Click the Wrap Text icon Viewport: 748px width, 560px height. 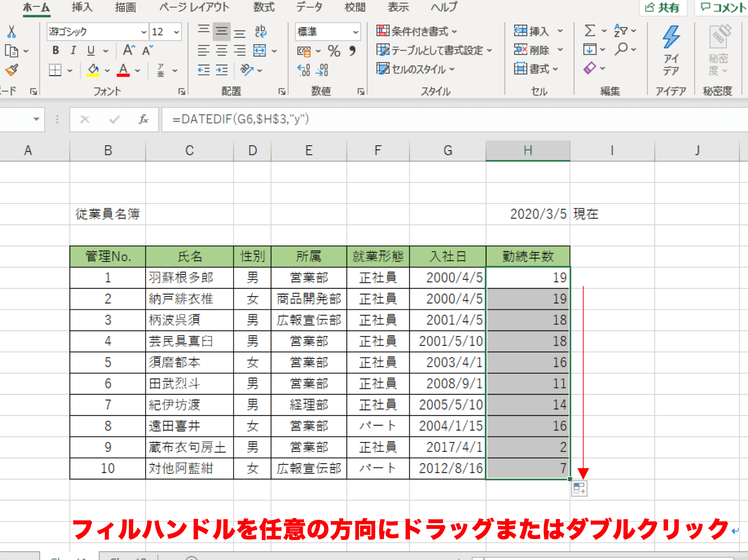260,31
